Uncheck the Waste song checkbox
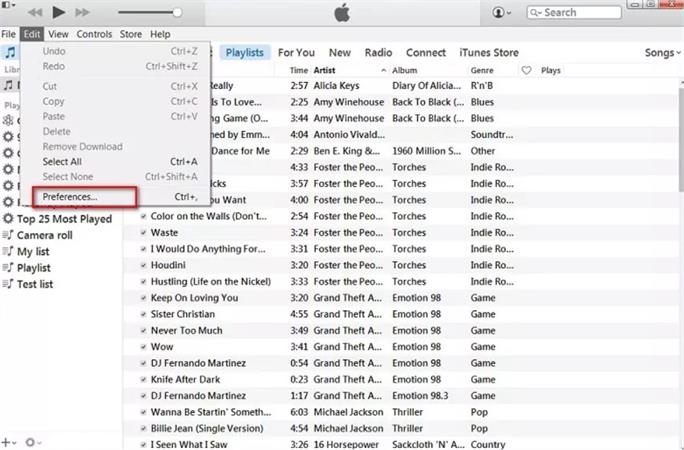Screen dimensions: 684x450 tap(143, 232)
